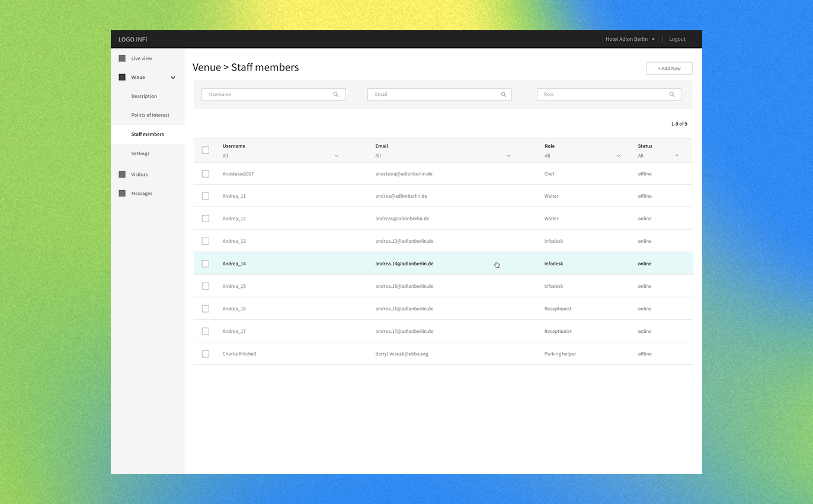Click the Visitors sidebar icon
The image size is (813, 504).
pyautogui.click(x=122, y=175)
